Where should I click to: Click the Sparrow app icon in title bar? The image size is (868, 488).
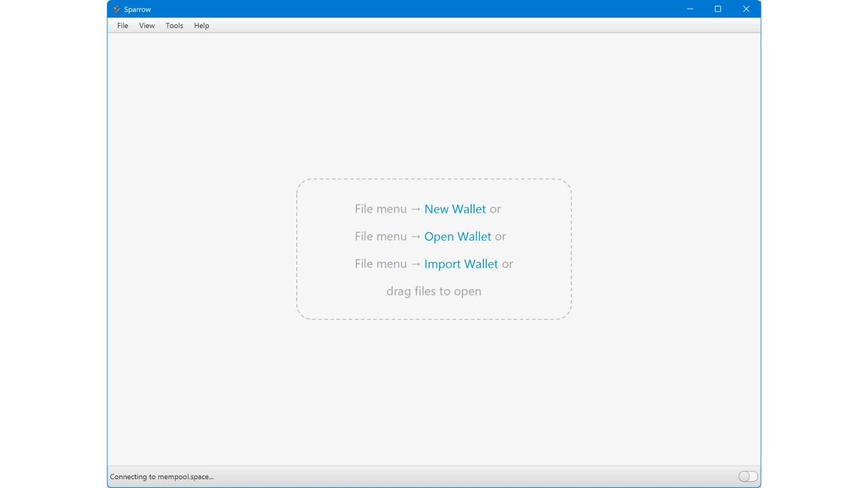pos(117,9)
